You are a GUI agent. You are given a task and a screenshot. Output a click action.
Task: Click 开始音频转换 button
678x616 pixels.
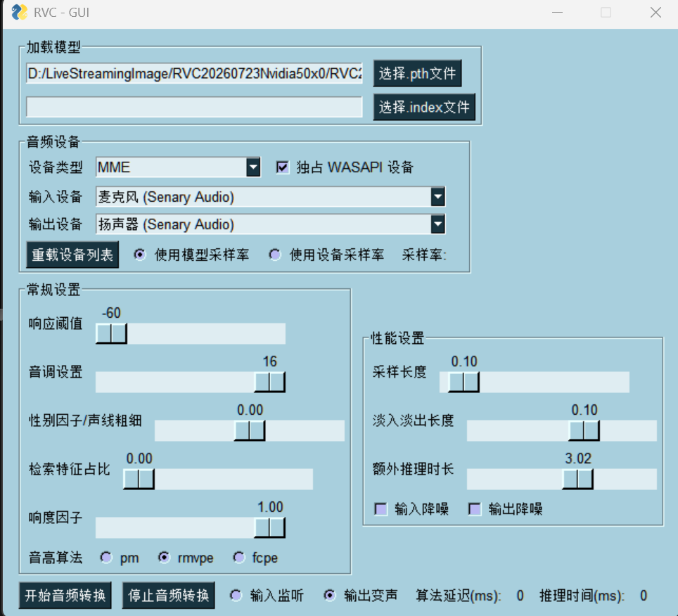[x=65, y=595]
